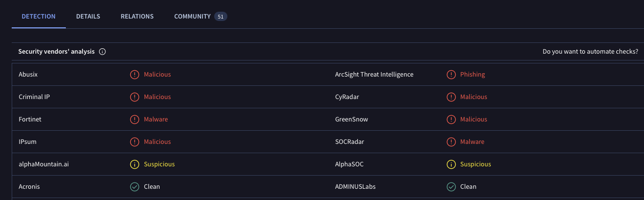Click the Clean checkmark icon for ADMINUSLabs
The image size is (644, 200).
coord(451,187)
